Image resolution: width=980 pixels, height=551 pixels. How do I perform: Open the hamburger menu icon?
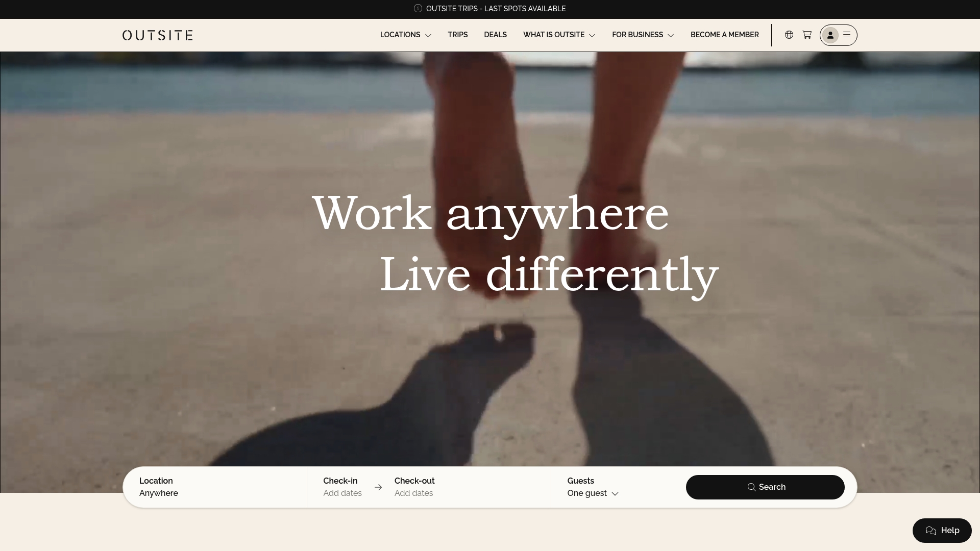tap(847, 35)
